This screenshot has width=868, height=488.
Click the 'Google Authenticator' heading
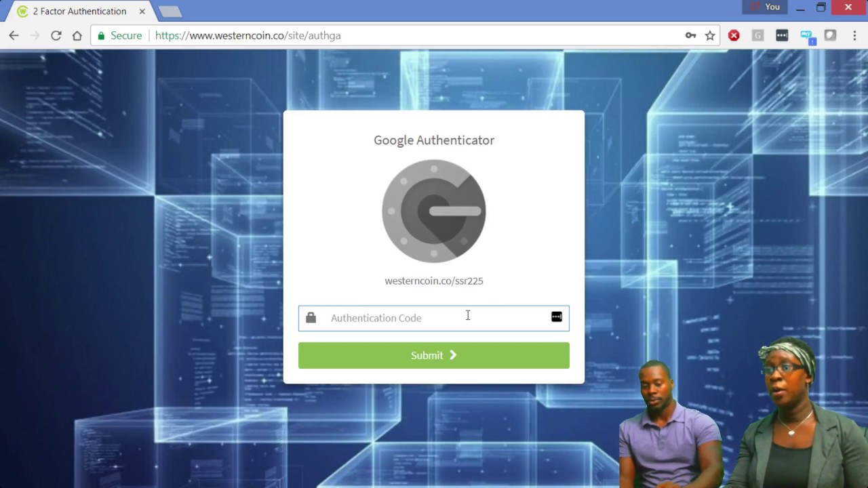pos(433,140)
